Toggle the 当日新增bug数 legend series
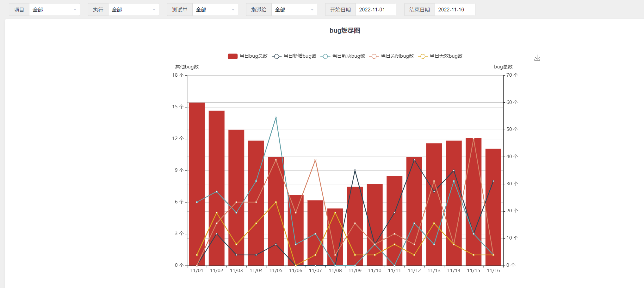644x288 pixels. 294,56
